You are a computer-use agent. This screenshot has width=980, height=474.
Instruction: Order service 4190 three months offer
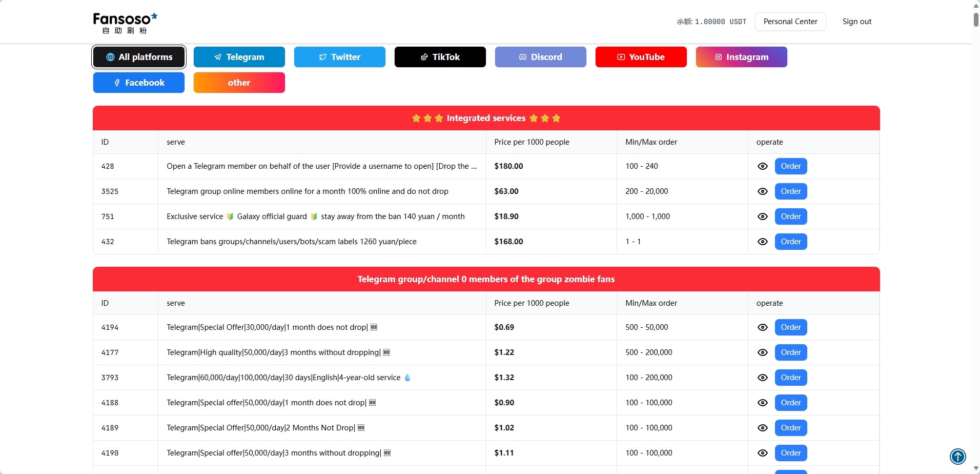tap(791, 453)
